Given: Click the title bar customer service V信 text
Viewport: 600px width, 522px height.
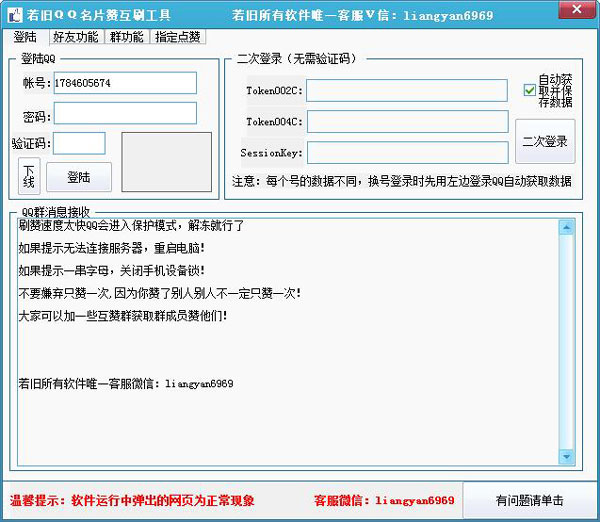Looking at the screenshot, I should [x=362, y=15].
